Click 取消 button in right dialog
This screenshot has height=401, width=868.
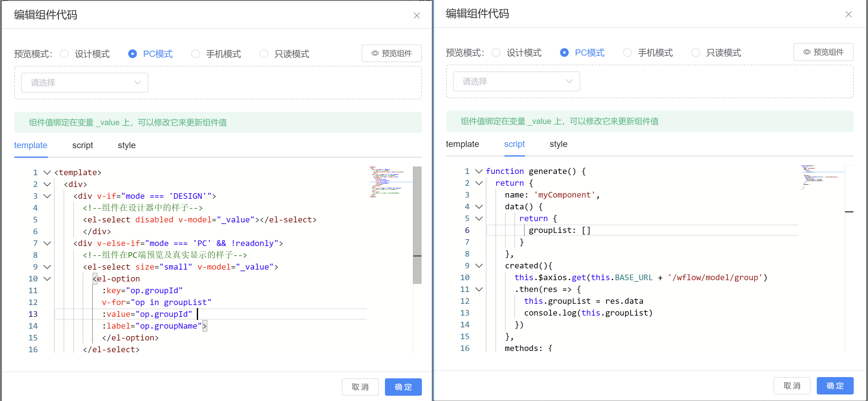tap(792, 385)
